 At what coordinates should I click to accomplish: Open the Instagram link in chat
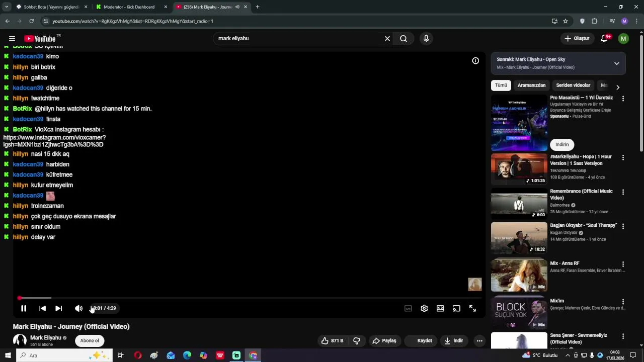54,141
